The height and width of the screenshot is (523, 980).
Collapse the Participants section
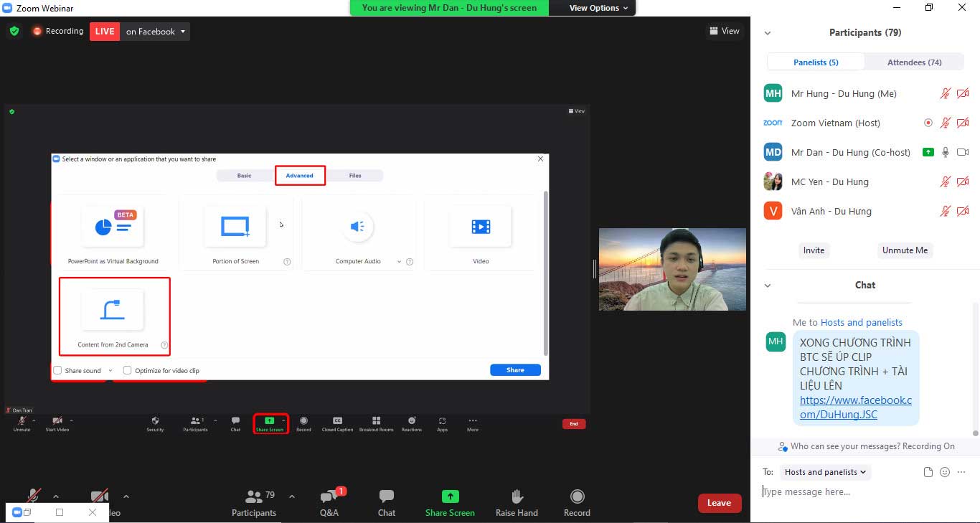[768, 32]
